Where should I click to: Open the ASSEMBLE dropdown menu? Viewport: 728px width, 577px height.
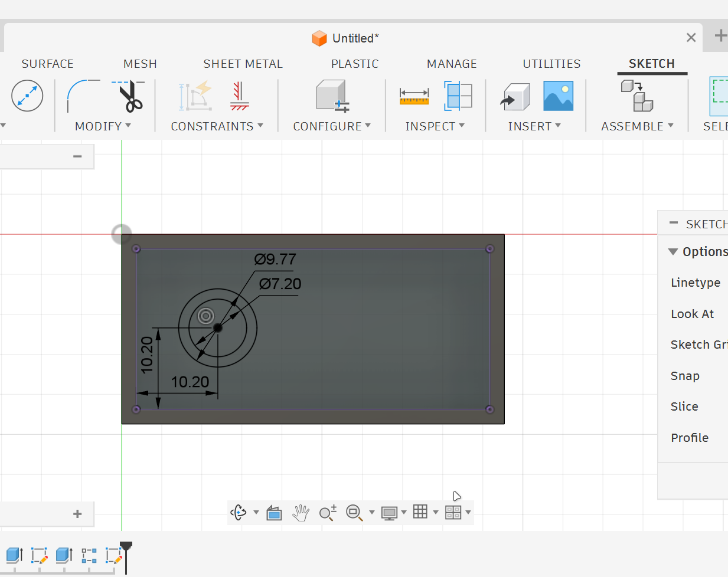pyautogui.click(x=637, y=126)
